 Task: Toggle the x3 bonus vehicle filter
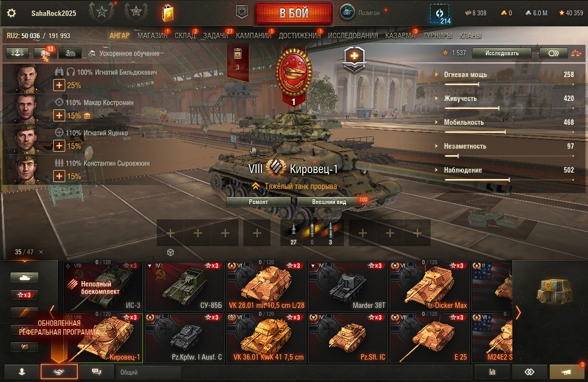coord(24,295)
